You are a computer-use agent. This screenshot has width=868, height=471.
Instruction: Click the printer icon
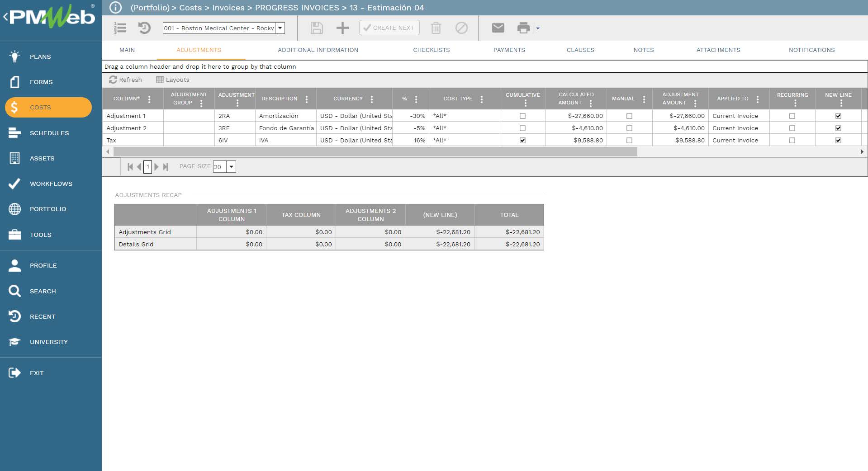tap(523, 28)
